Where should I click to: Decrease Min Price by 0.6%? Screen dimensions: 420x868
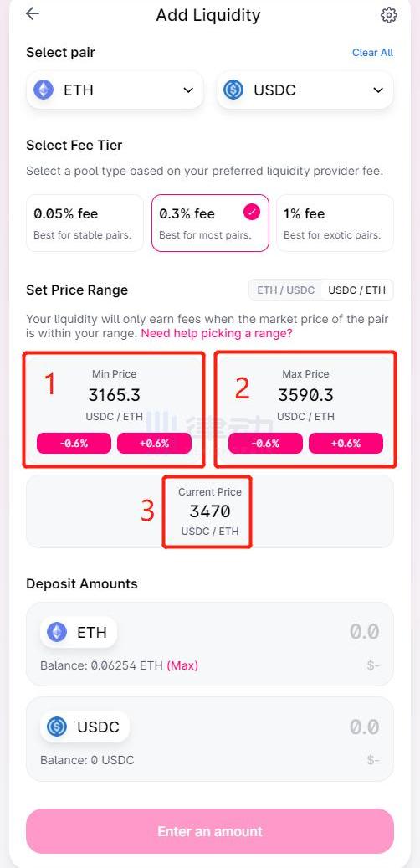tap(74, 444)
